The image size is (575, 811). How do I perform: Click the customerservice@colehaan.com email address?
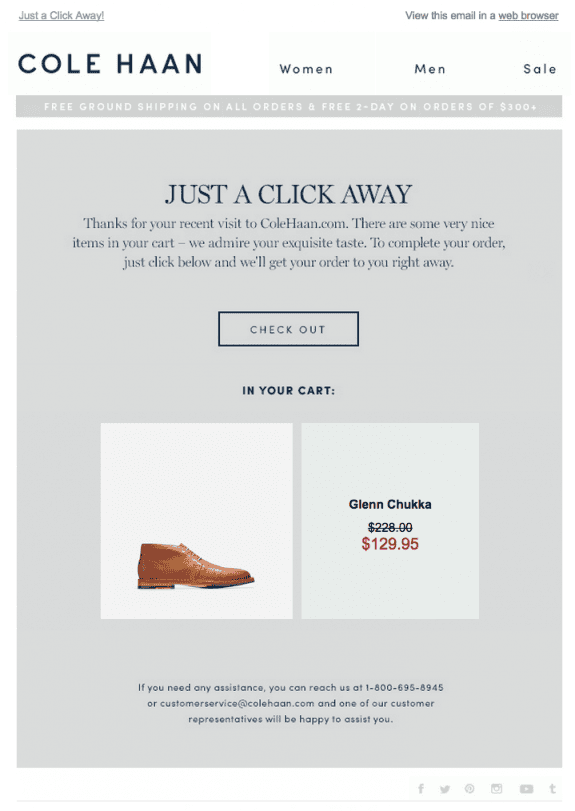point(237,703)
